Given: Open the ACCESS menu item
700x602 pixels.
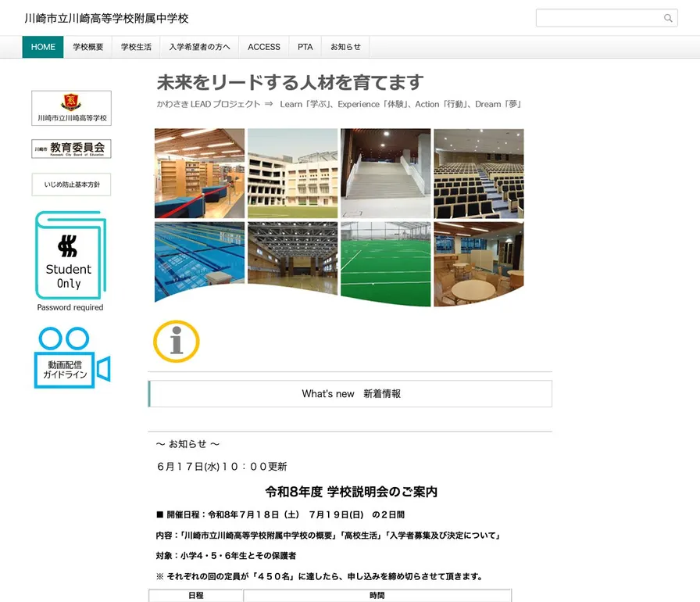Looking at the screenshot, I should tap(264, 47).
